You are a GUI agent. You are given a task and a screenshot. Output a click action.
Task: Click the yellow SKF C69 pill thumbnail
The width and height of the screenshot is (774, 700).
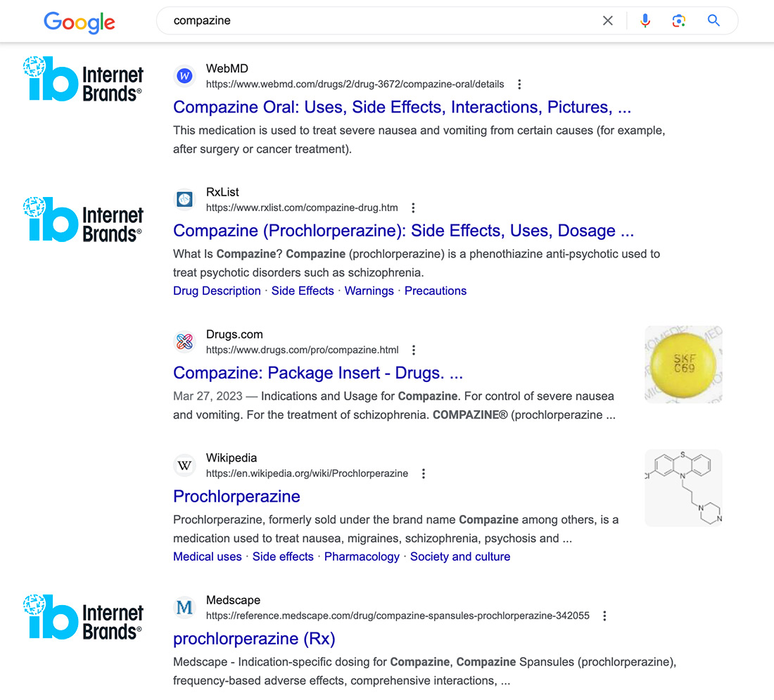pos(683,364)
